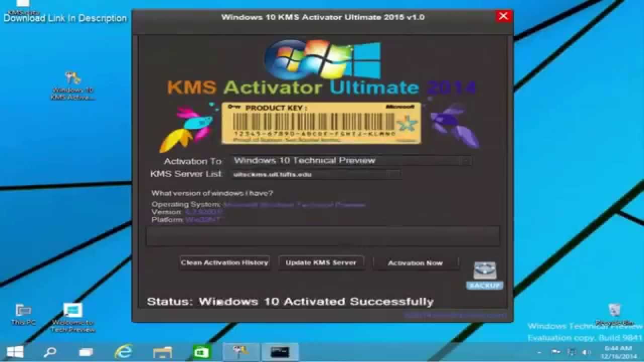The width and height of the screenshot is (644, 362).
Task: Select Windows 10 KMS Activator desktop icon
Action: [73, 86]
